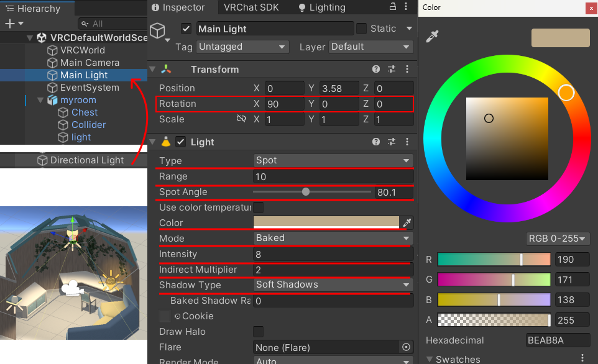This screenshot has height=364, width=598.
Task: Click the Intensity value field
Action: [x=333, y=254]
